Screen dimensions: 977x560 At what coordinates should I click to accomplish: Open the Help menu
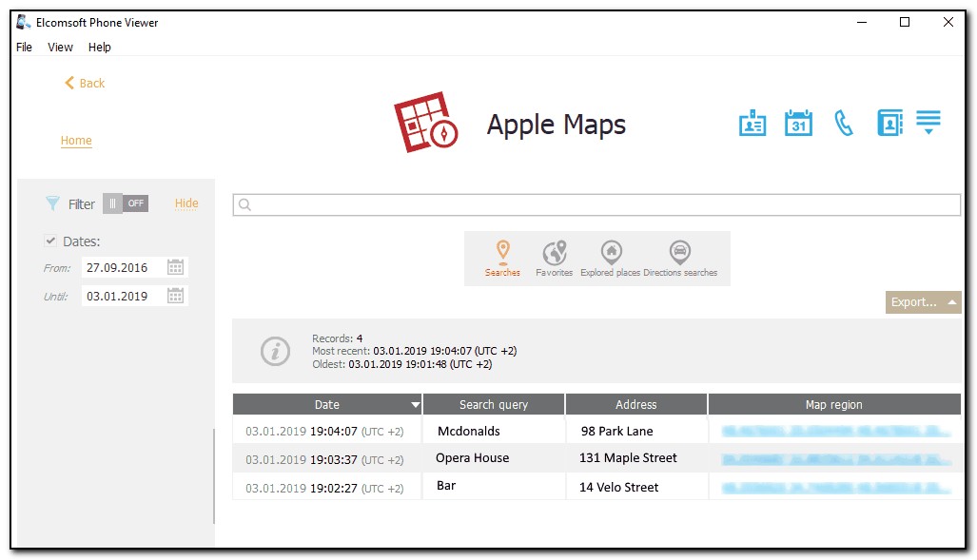tap(100, 47)
